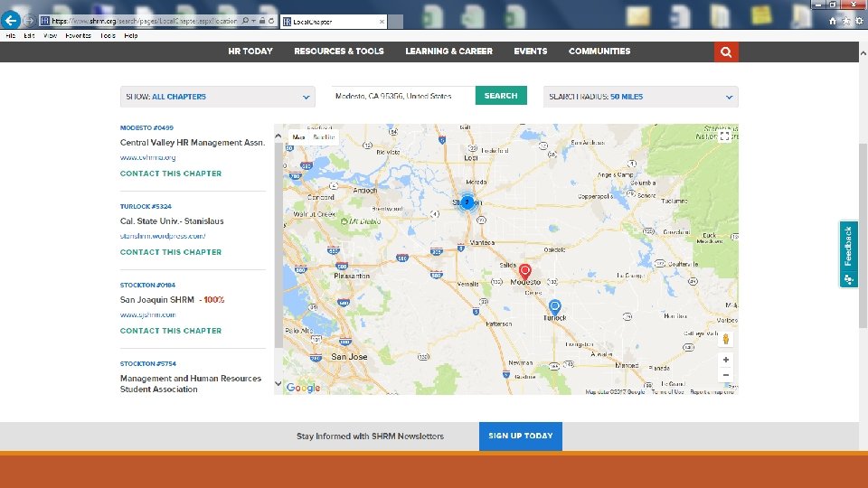Contact the Stockton #0184 chapter
This screenshot has height=488, width=868.
coord(171,331)
